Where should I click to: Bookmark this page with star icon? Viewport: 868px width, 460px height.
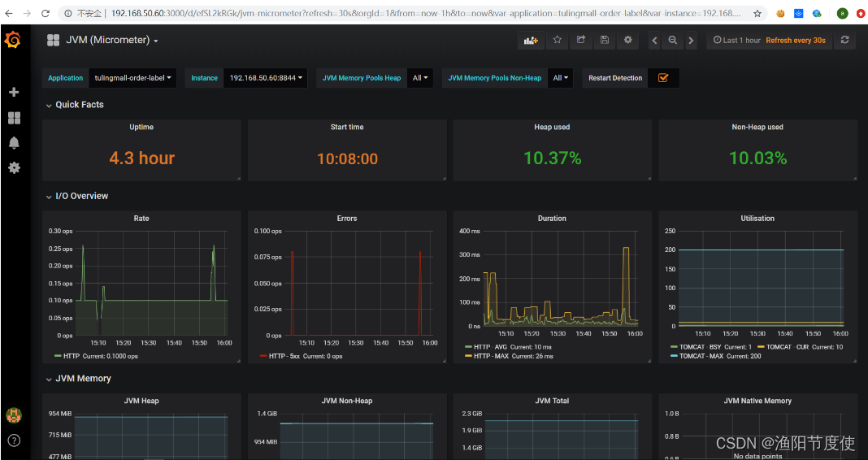[757, 13]
